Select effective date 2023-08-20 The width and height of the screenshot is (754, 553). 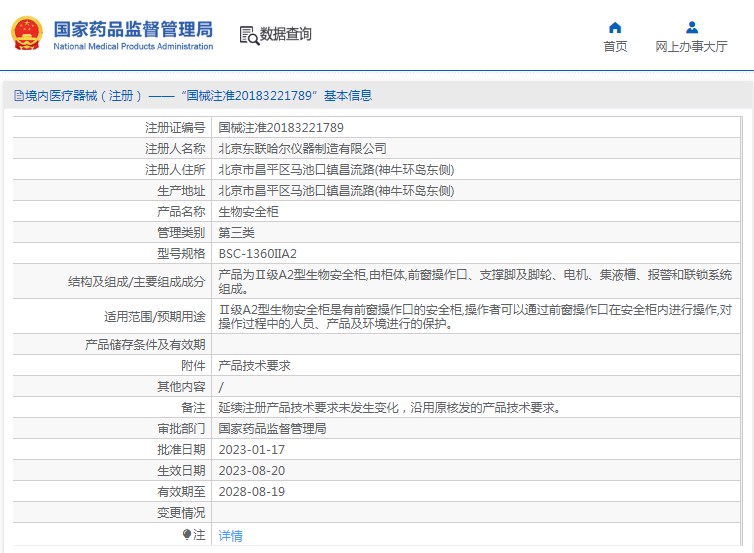coord(251,471)
